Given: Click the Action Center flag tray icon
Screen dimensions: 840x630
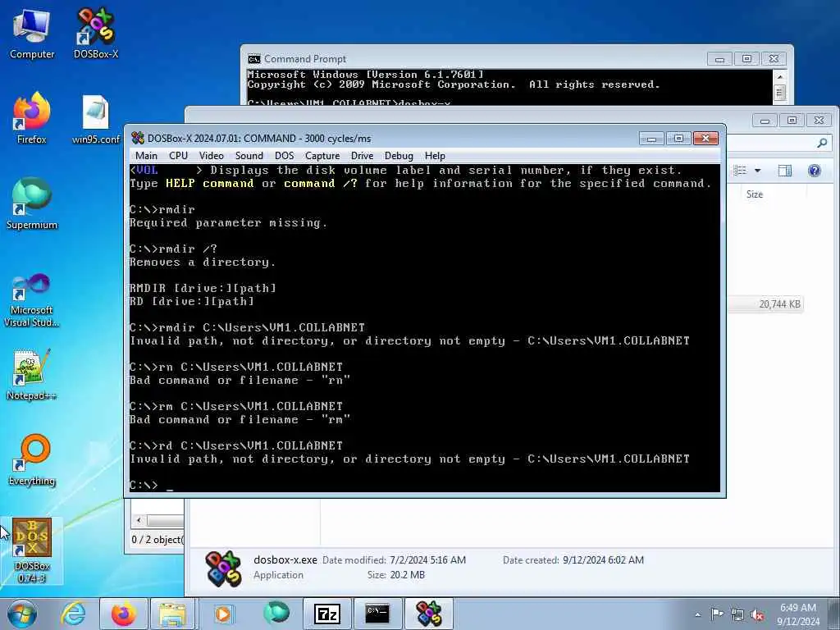Looking at the screenshot, I should [x=717, y=614].
